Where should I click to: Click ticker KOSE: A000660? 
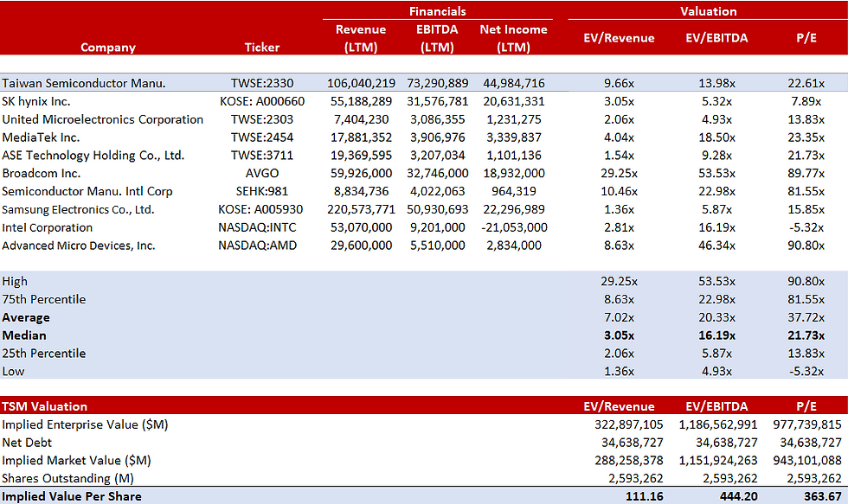[x=261, y=101]
